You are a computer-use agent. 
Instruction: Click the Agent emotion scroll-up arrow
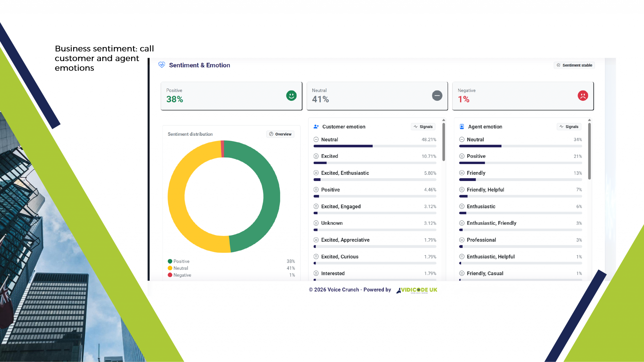tap(589, 120)
